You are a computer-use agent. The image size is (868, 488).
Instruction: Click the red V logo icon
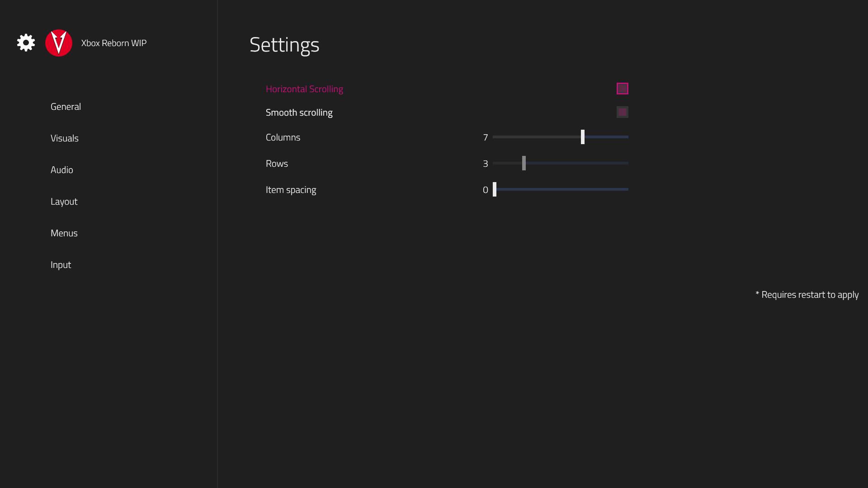(59, 43)
